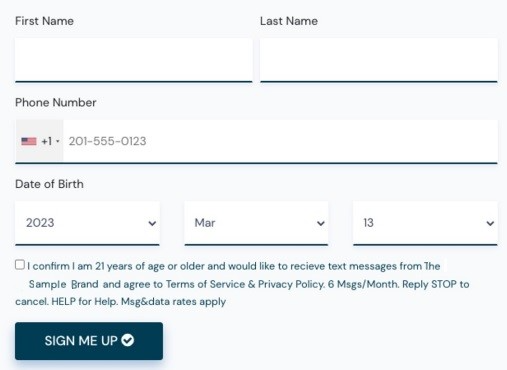Click the Date of Birth label

tap(49, 184)
